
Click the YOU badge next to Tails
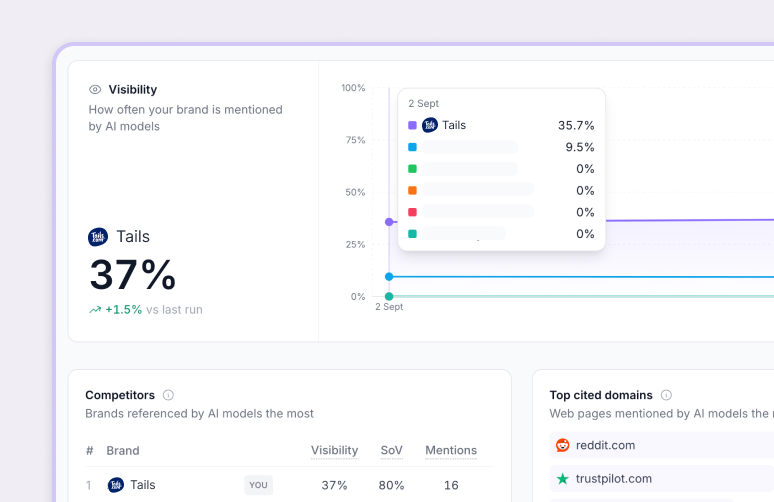click(x=258, y=485)
